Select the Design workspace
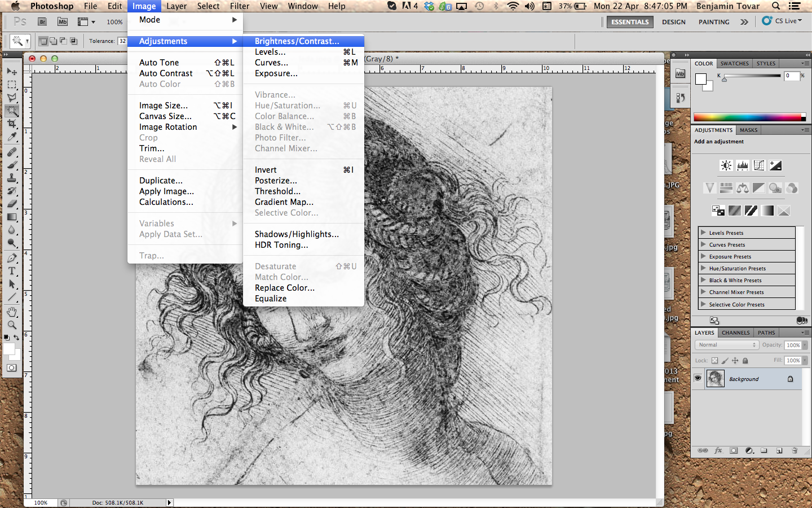812x508 pixels. 673,22
